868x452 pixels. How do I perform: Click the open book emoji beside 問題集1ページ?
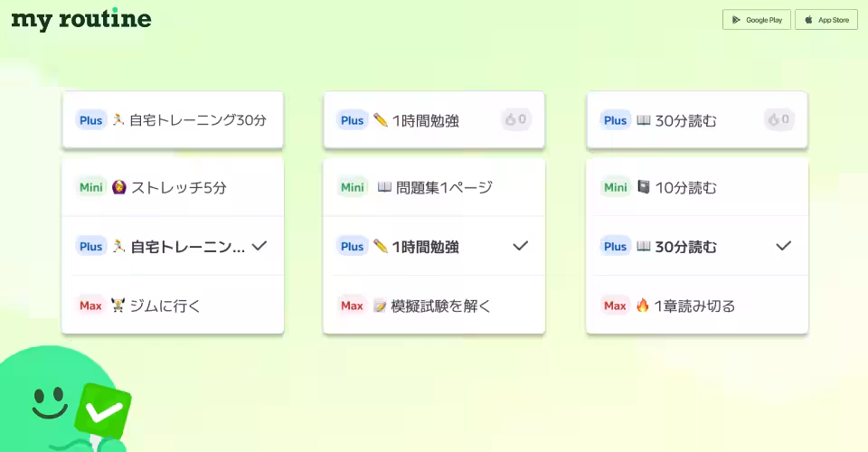tap(384, 187)
